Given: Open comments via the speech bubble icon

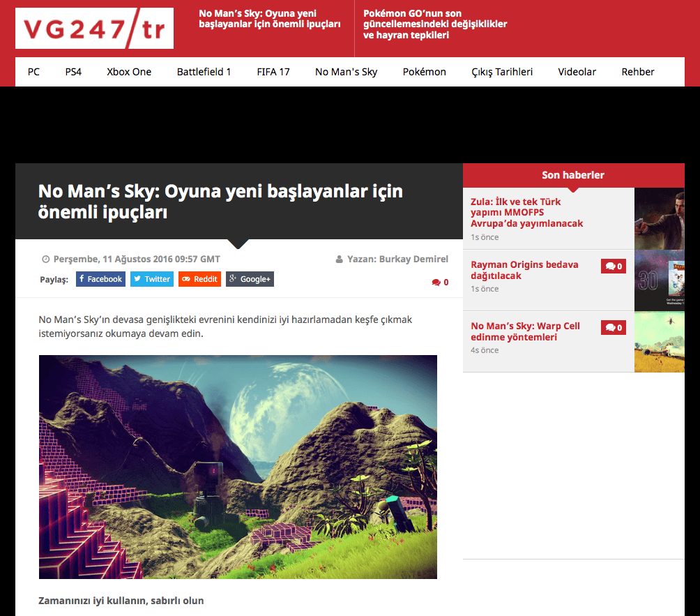Looking at the screenshot, I should point(435,282).
